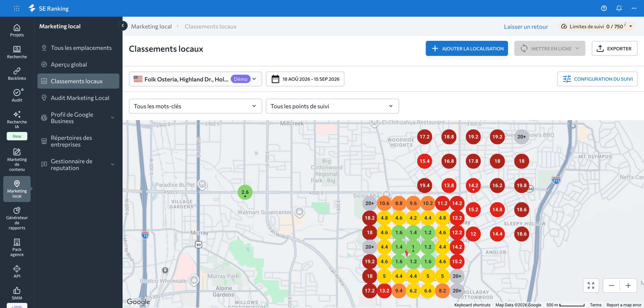Open Pack agence section

pyautogui.click(x=17, y=248)
